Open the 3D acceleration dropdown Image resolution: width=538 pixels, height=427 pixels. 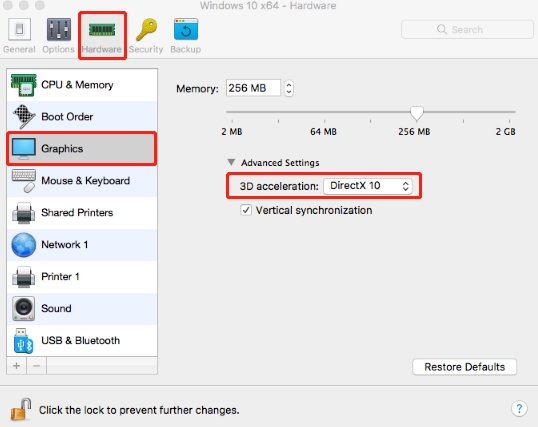(x=367, y=186)
